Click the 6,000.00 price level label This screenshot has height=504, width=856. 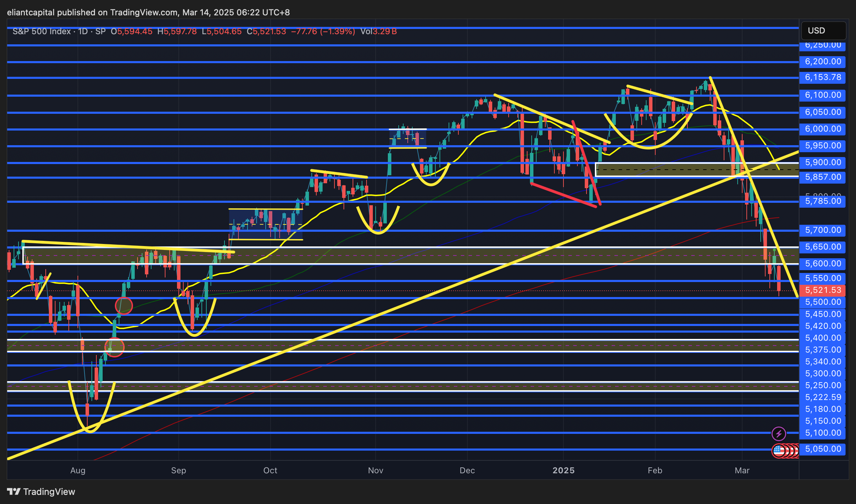(822, 129)
